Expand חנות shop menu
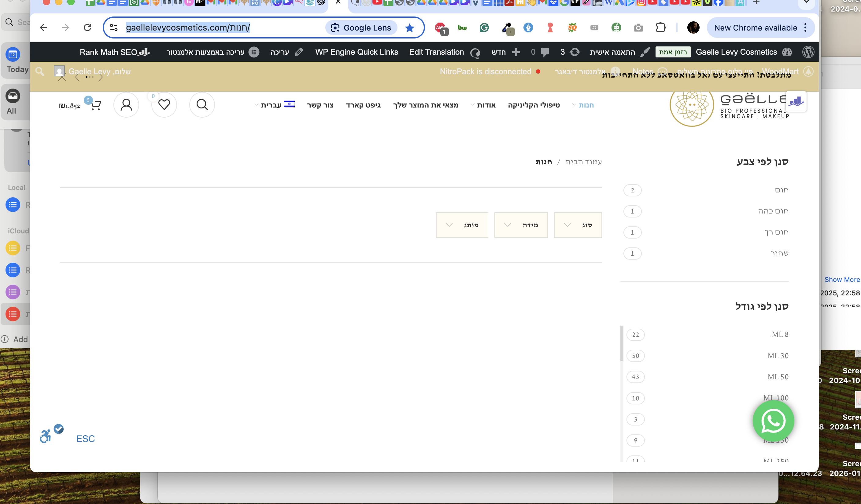 click(583, 105)
